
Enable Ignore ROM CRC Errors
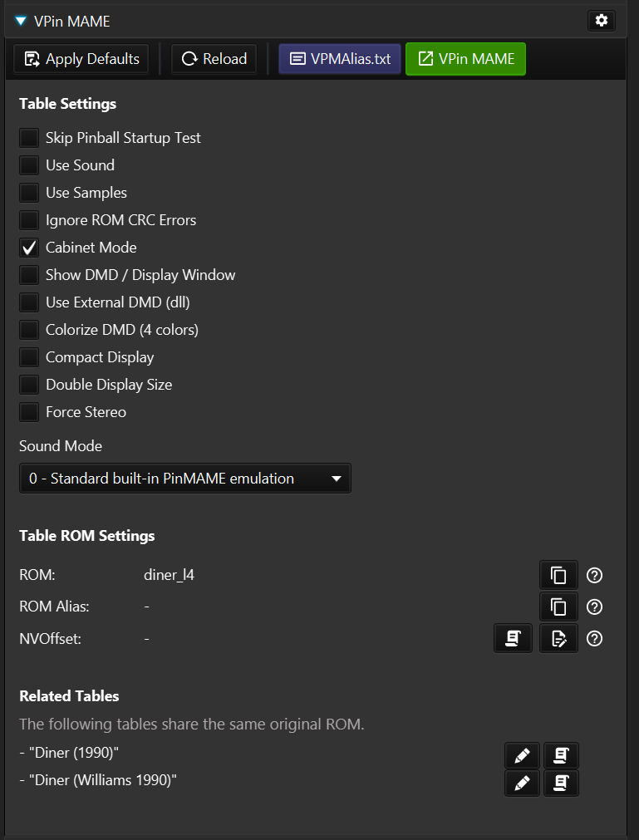pos(29,219)
